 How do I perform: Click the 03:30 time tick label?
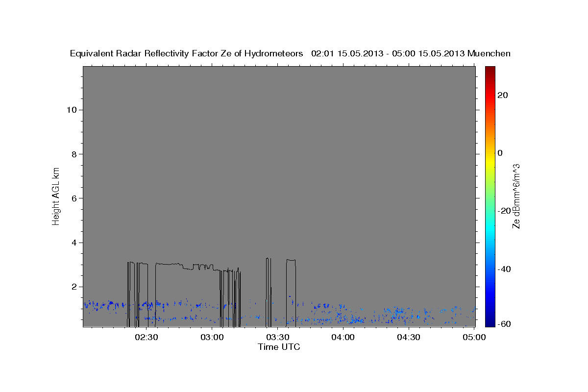[x=278, y=337]
